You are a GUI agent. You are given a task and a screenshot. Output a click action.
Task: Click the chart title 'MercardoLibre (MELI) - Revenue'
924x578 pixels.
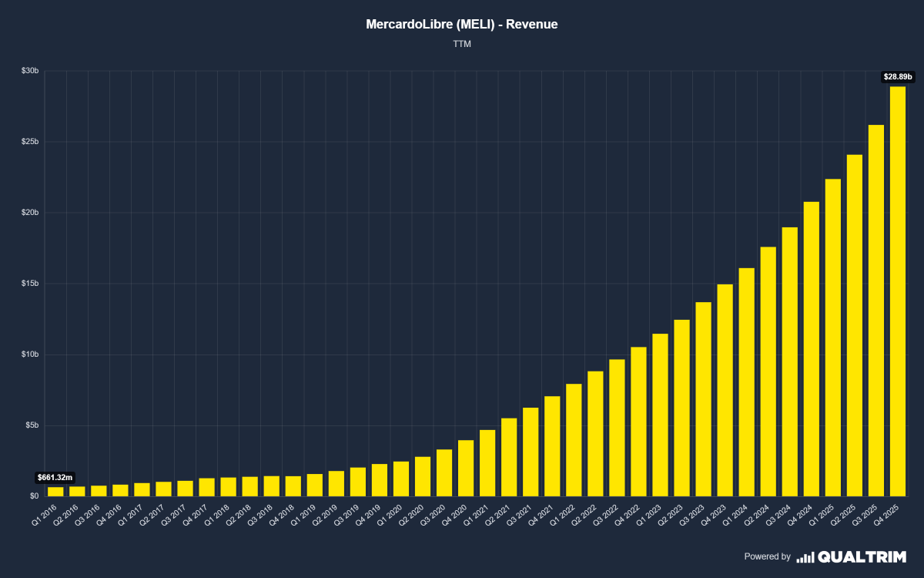[x=462, y=25]
